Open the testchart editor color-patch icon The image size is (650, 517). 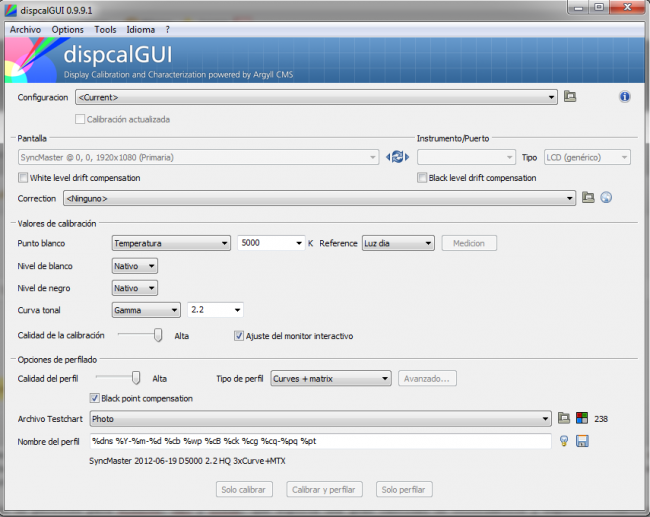581,418
